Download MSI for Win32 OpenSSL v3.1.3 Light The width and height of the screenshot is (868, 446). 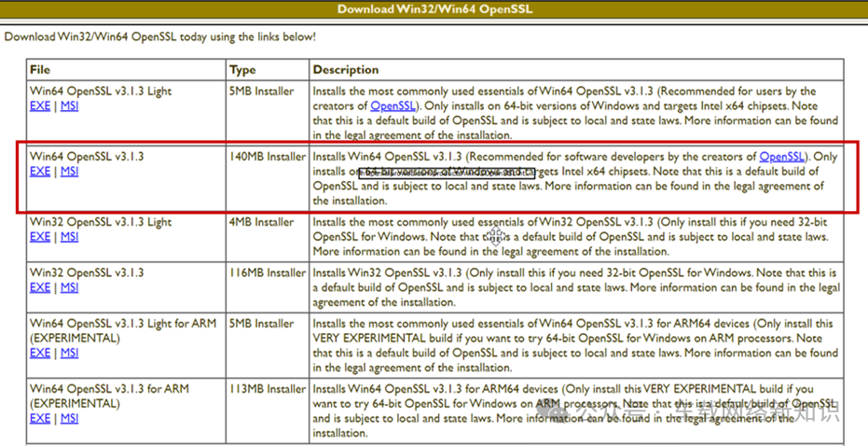pyautogui.click(x=69, y=237)
